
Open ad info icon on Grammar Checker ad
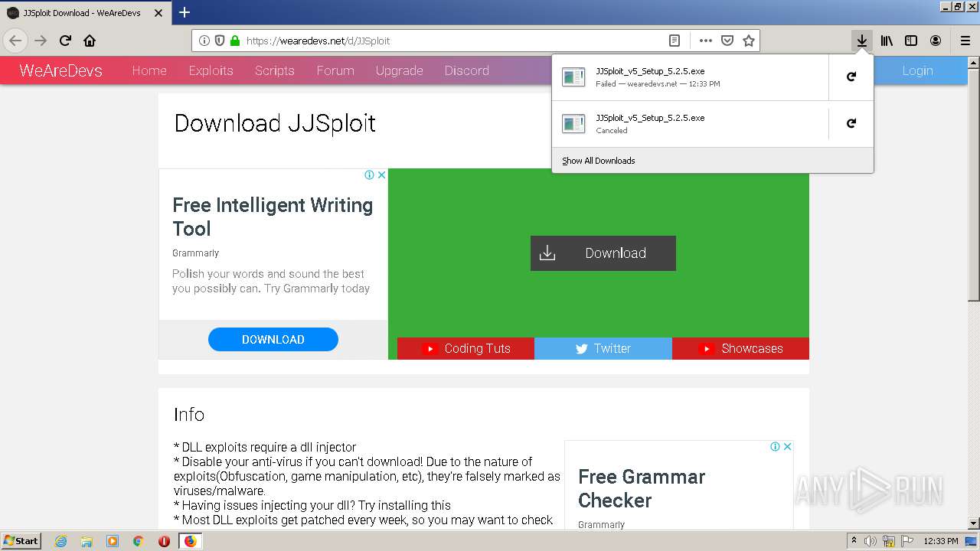tap(775, 446)
